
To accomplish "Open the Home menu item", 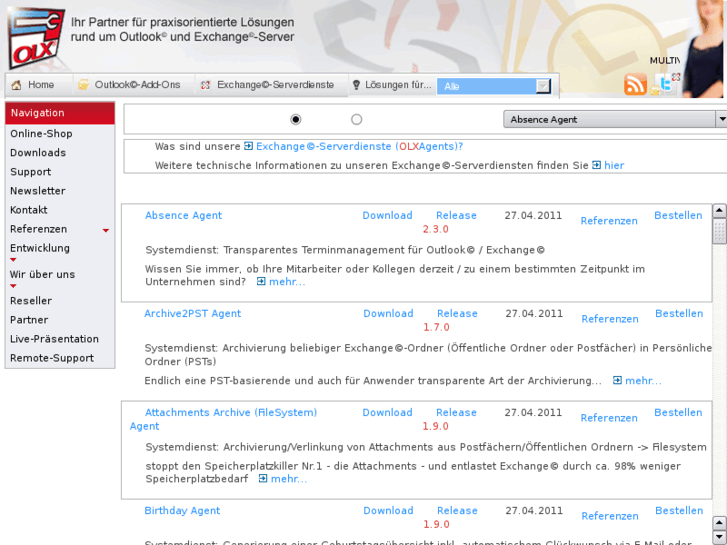I will (x=41, y=85).
